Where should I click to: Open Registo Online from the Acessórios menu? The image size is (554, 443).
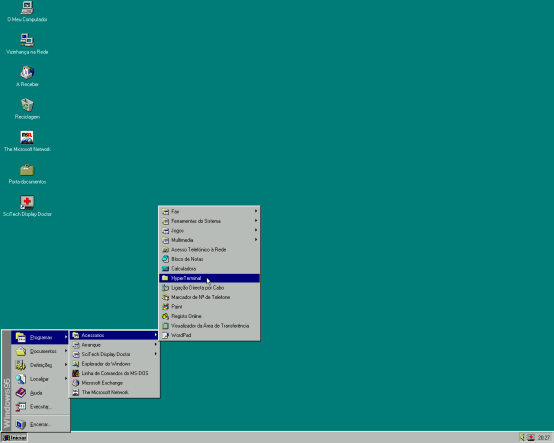click(209, 316)
